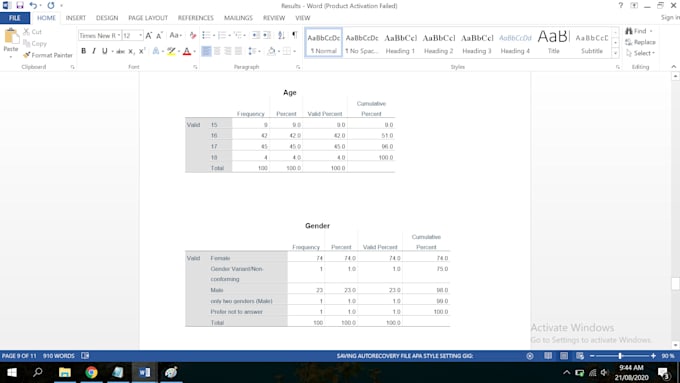Open the FILE tab
Screen dimensions: 680x383
tap(15, 18)
